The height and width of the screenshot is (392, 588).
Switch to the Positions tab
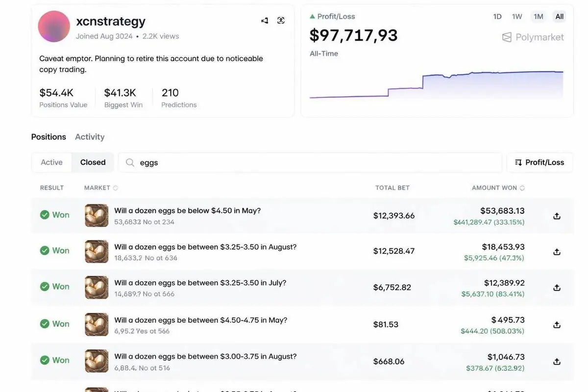tap(49, 137)
